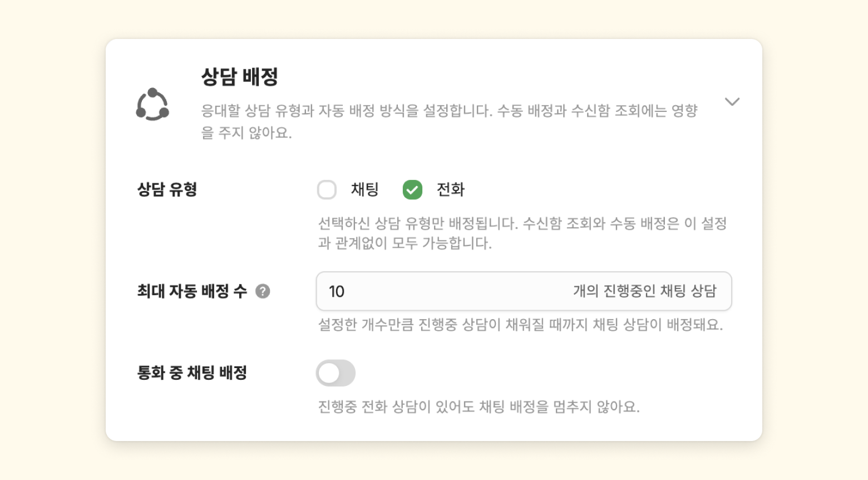Click the 상담 배정 section title

239,77
